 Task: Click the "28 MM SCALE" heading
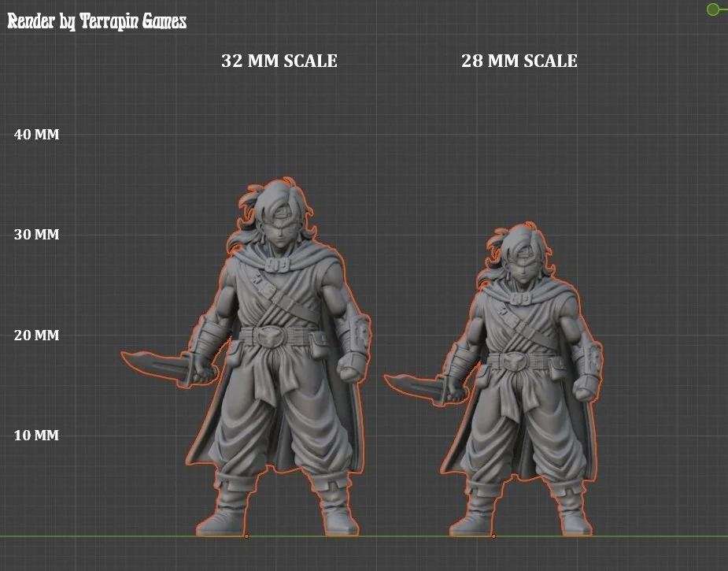519,61
